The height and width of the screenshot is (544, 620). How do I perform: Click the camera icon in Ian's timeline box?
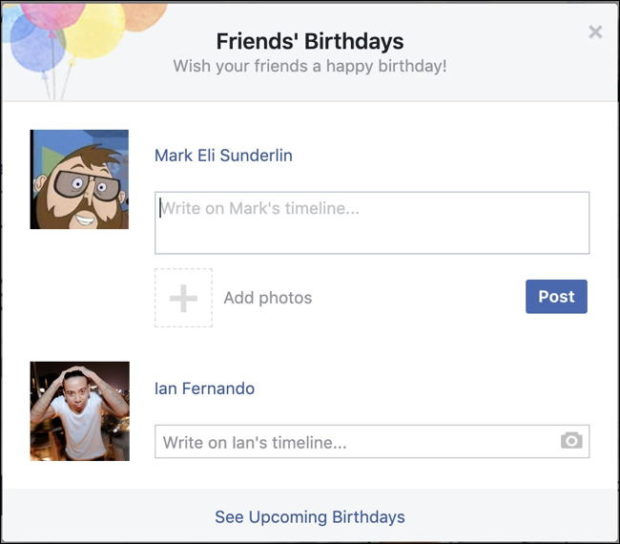pos(571,440)
